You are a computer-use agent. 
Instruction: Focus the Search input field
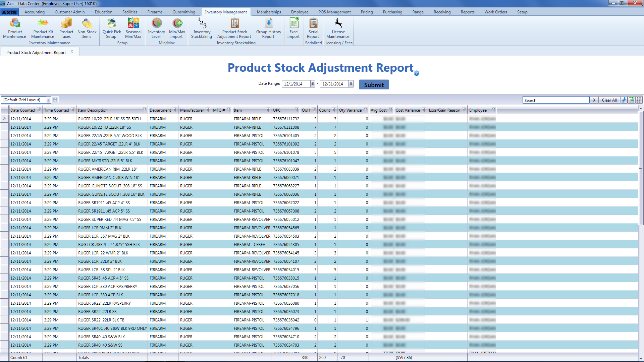click(556, 100)
